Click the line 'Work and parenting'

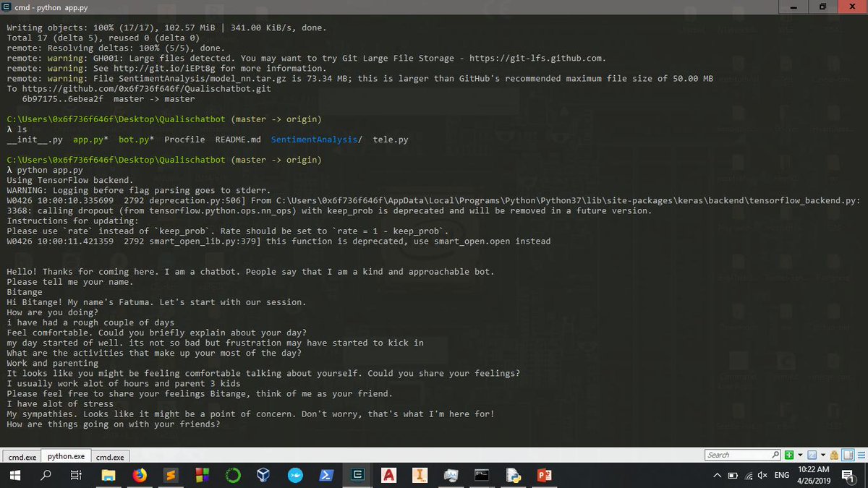[x=52, y=363]
